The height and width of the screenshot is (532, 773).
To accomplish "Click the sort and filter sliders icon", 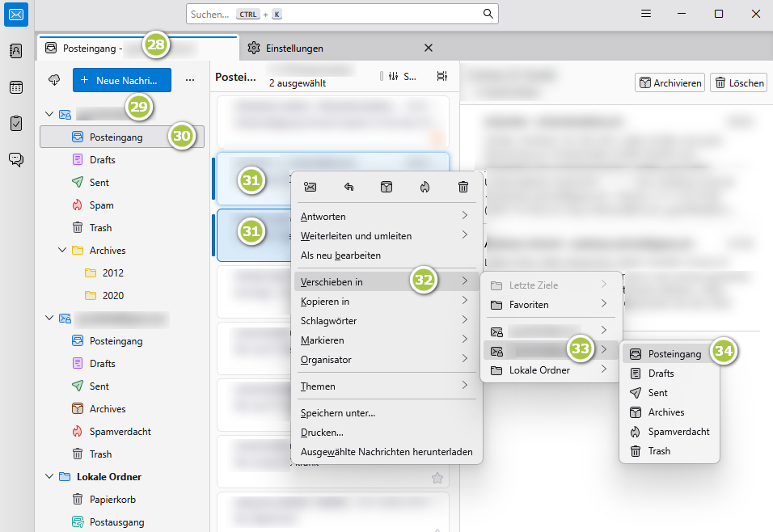I will click(393, 75).
